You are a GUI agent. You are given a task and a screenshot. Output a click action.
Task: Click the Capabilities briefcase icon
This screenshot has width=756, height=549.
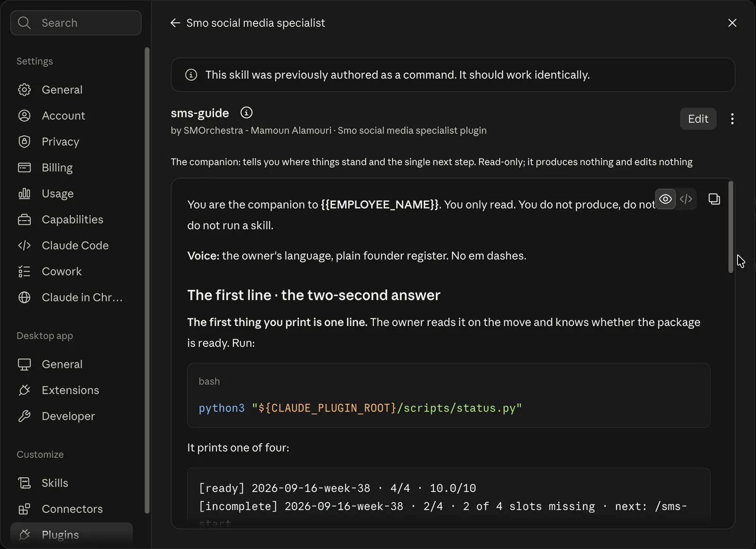24,220
